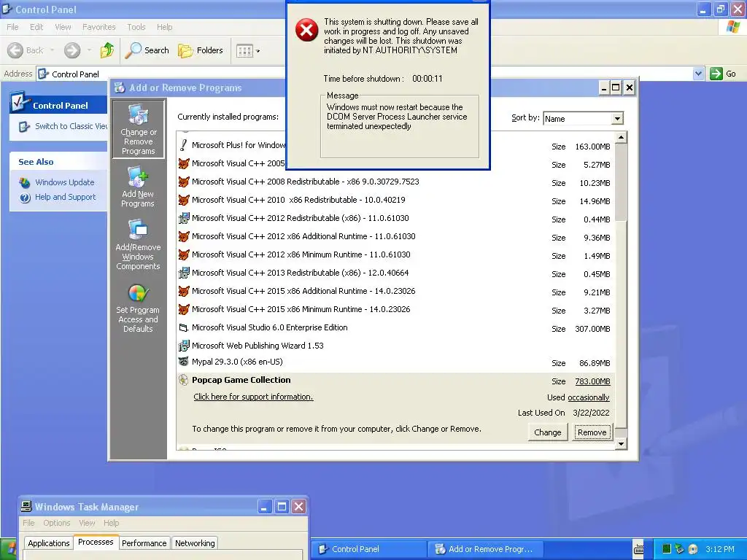Click the on-screen keyboard icon in taskbar

[639, 549]
